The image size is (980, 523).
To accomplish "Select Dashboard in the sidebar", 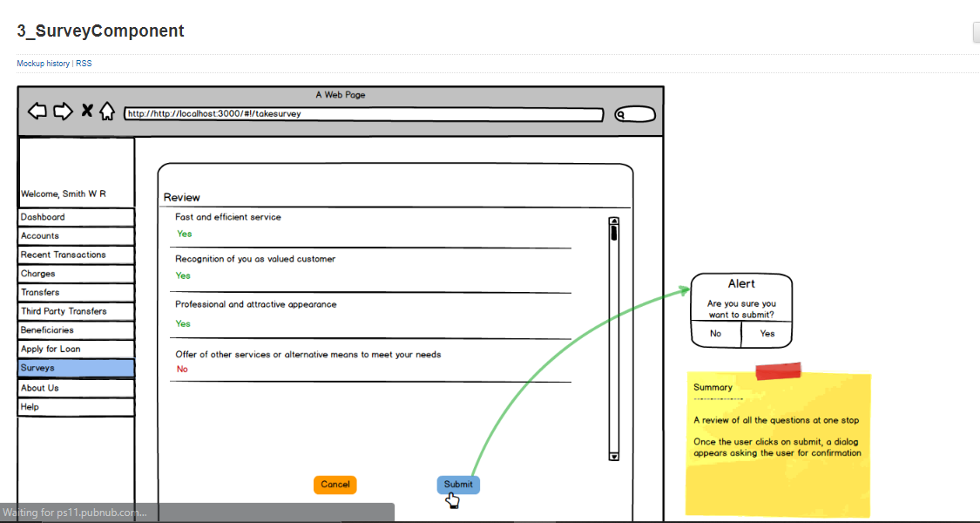I will (76, 216).
